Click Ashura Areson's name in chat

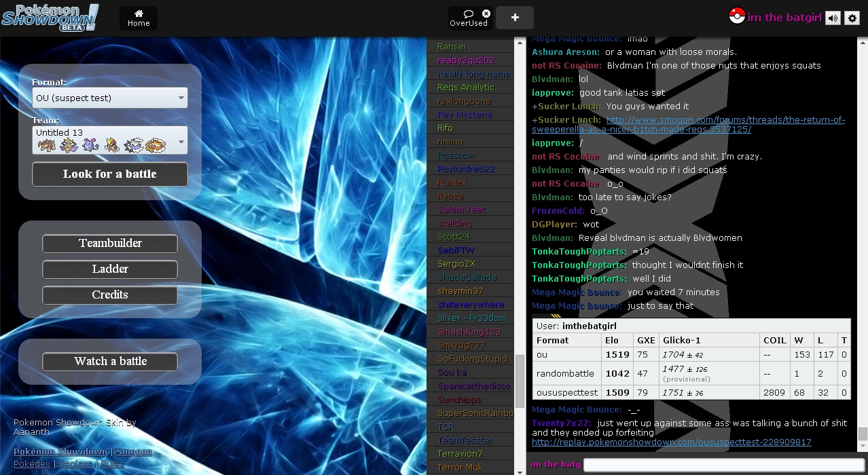(566, 52)
